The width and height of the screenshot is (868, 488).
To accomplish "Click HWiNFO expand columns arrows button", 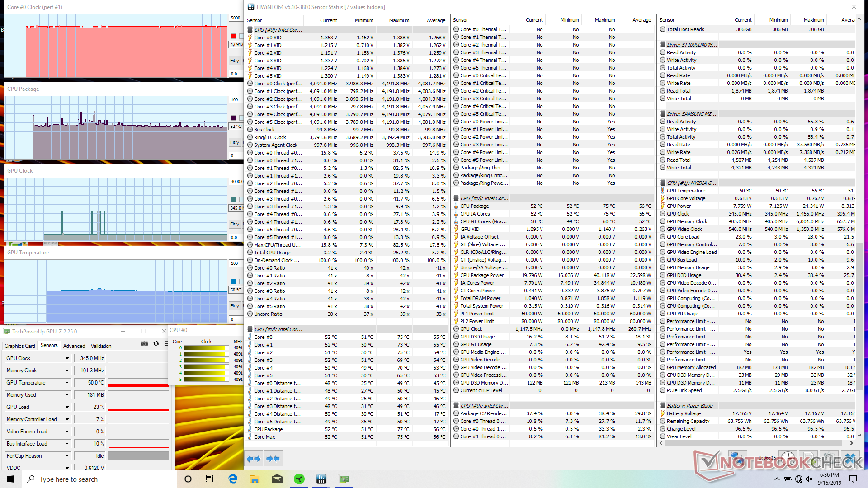I will tap(254, 459).
